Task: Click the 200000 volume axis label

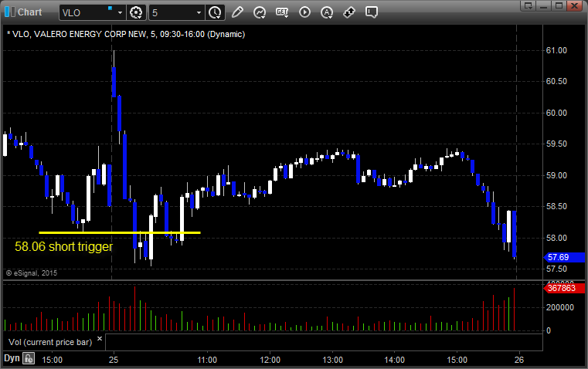Action: 560,307
